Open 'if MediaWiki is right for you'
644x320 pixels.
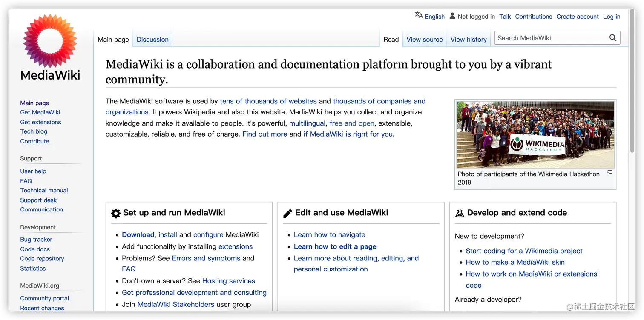pos(348,134)
